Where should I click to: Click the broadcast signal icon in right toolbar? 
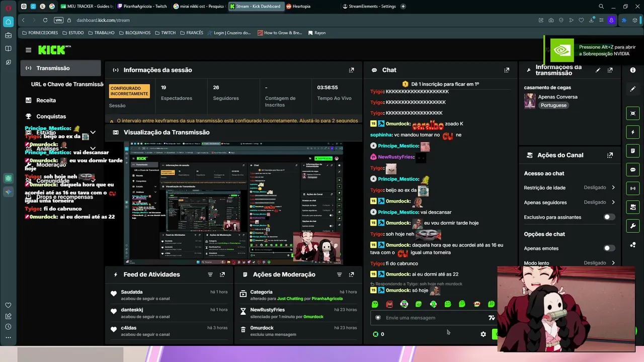pyautogui.click(x=633, y=189)
